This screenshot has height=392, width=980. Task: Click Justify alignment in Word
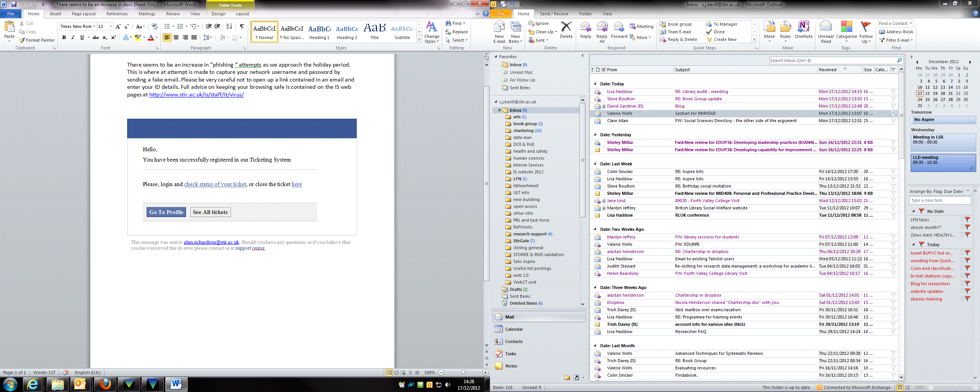coord(194,38)
